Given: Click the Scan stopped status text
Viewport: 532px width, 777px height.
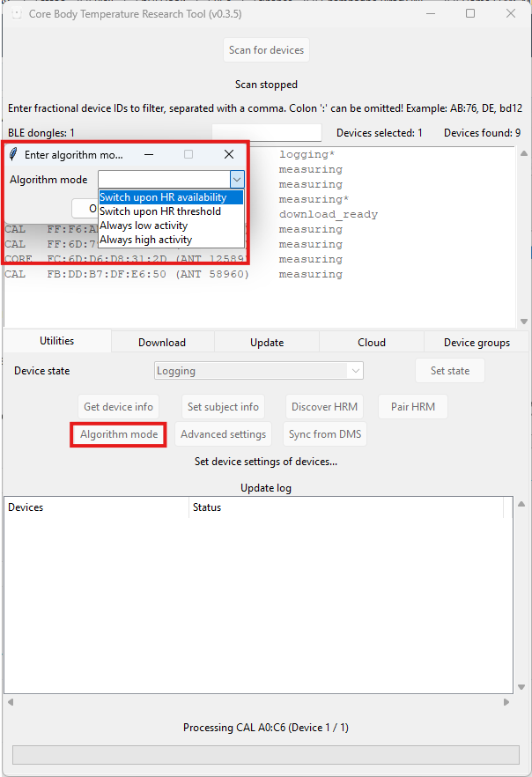Looking at the screenshot, I should [x=267, y=85].
